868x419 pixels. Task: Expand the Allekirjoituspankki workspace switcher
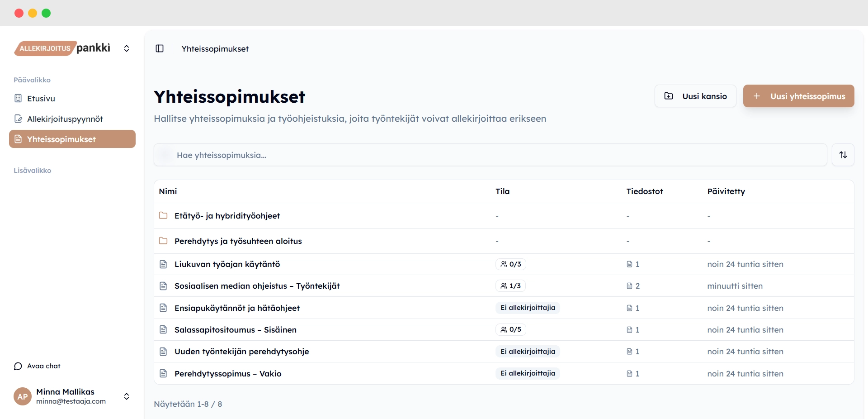(127, 48)
